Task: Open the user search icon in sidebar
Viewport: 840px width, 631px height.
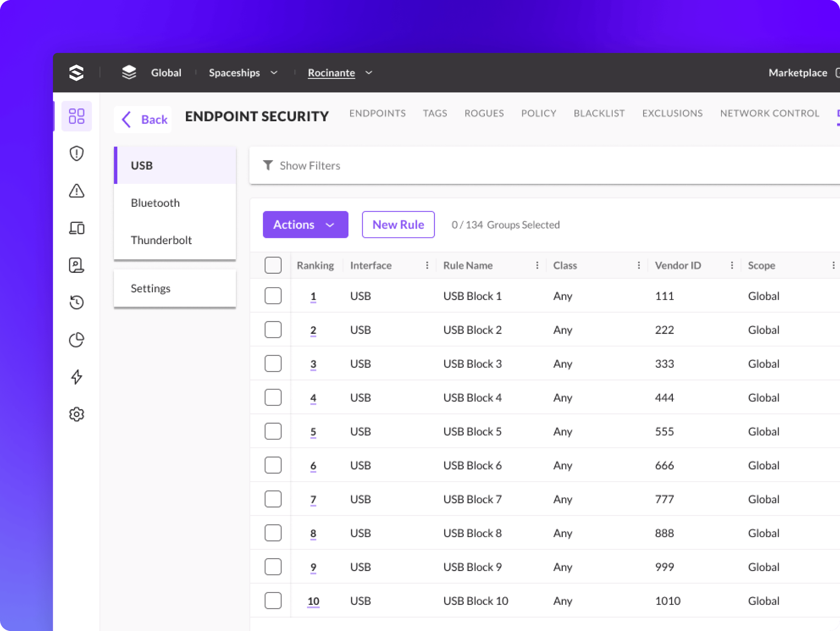Action: tap(77, 265)
